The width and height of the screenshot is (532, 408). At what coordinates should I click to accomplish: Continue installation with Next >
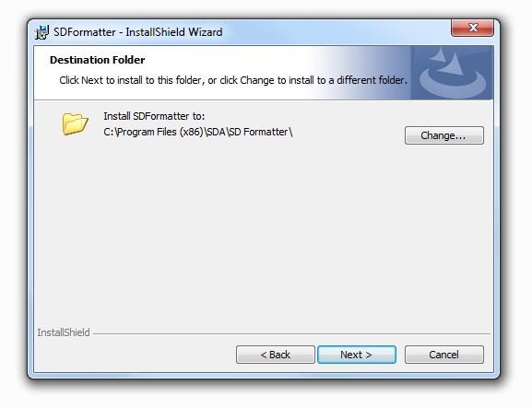(356, 355)
